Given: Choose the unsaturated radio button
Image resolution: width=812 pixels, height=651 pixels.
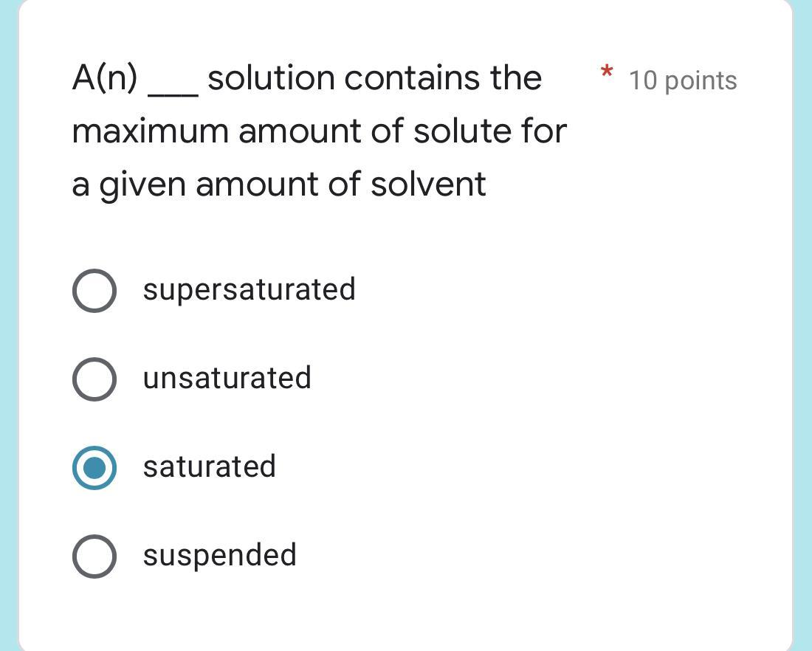Looking at the screenshot, I should (94, 379).
